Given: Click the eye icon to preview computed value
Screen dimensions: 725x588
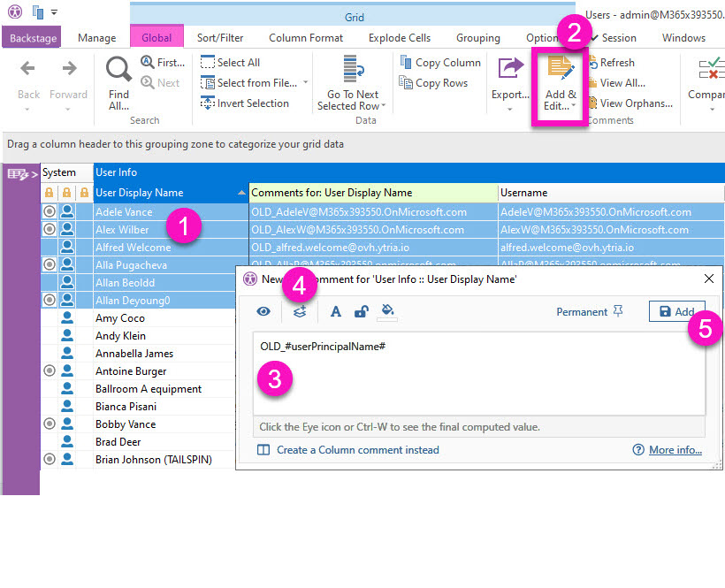Looking at the screenshot, I should tap(263, 311).
